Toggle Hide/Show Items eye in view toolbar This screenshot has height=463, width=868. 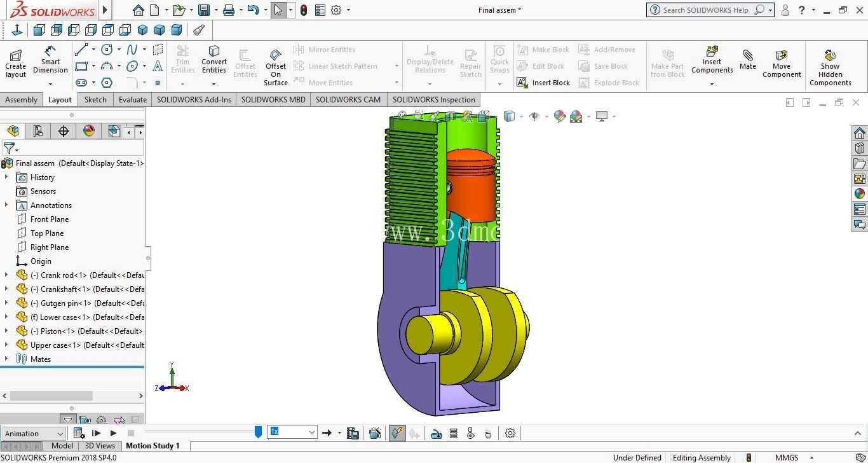534,116
